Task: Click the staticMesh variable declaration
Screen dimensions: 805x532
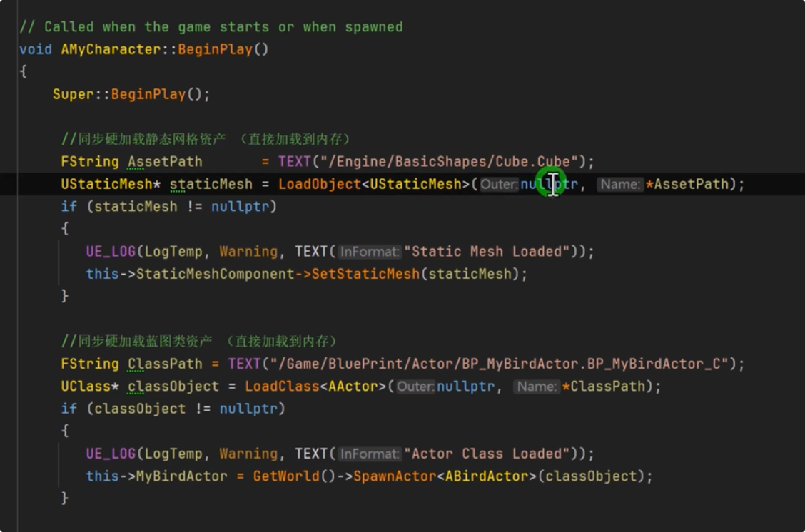Action: 211,184
